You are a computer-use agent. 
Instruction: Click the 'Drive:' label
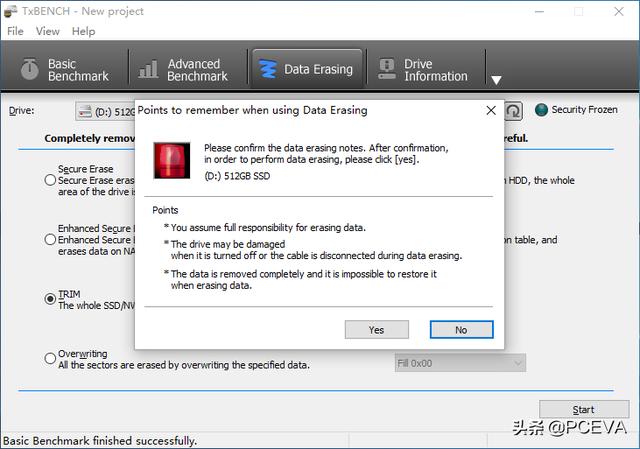pyautogui.click(x=22, y=111)
